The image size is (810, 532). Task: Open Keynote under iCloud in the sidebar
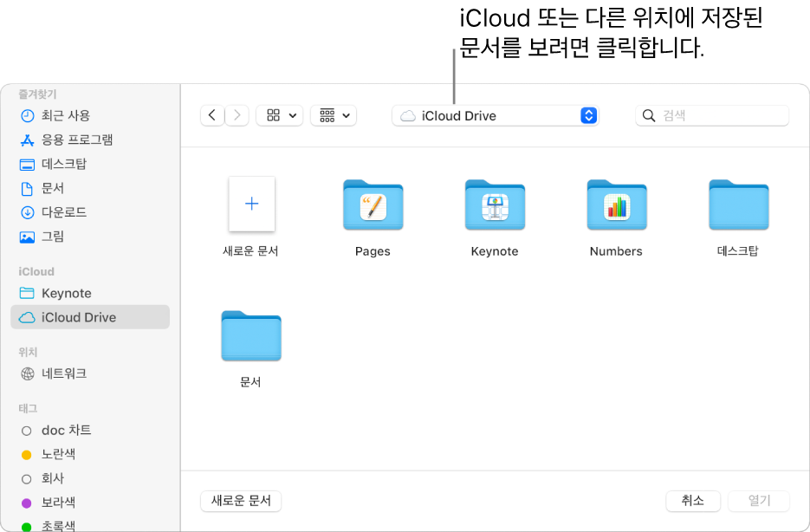90,293
